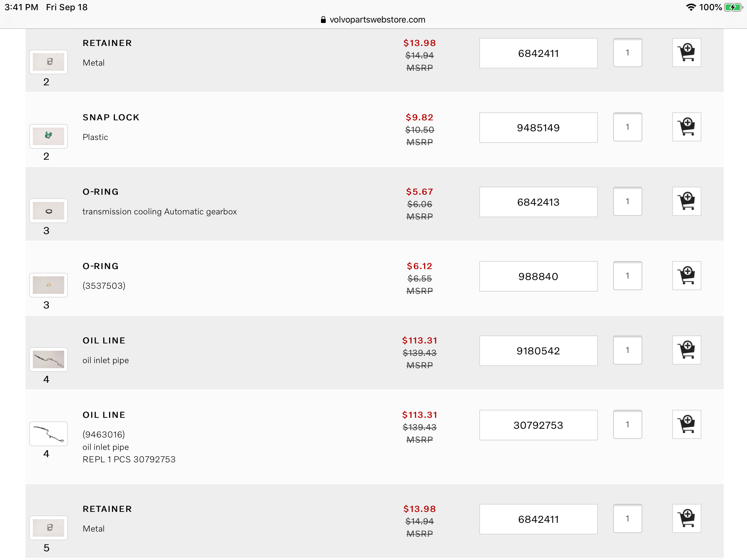The height and width of the screenshot is (560, 747).
Task: Add O-Ring 988840 to cart
Action: [x=686, y=276]
